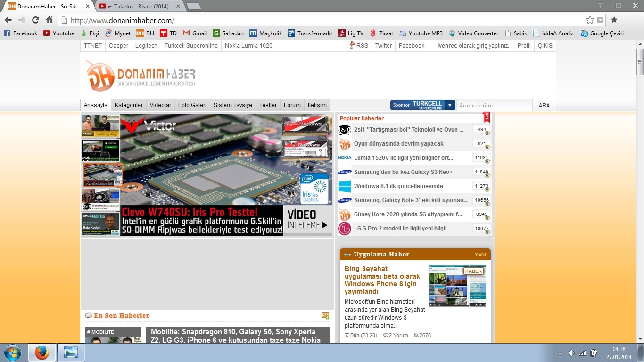Open 'Windows 8.1 ilk güncellemesinde' popular news
Image resolution: width=644 pixels, height=362 pixels.
pyautogui.click(x=398, y=186)
